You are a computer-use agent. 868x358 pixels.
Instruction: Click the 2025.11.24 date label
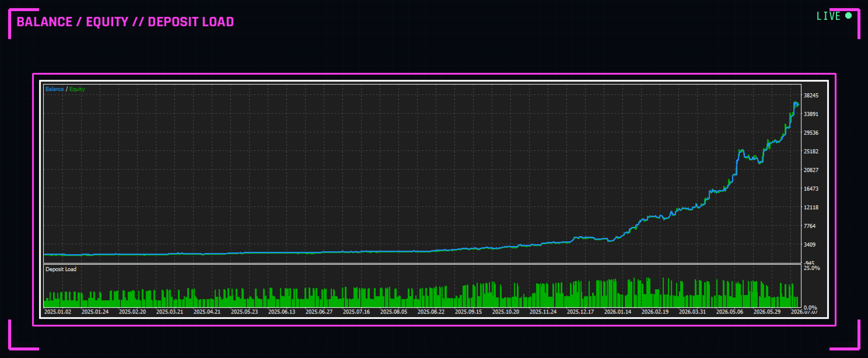(x=543, y=312)
